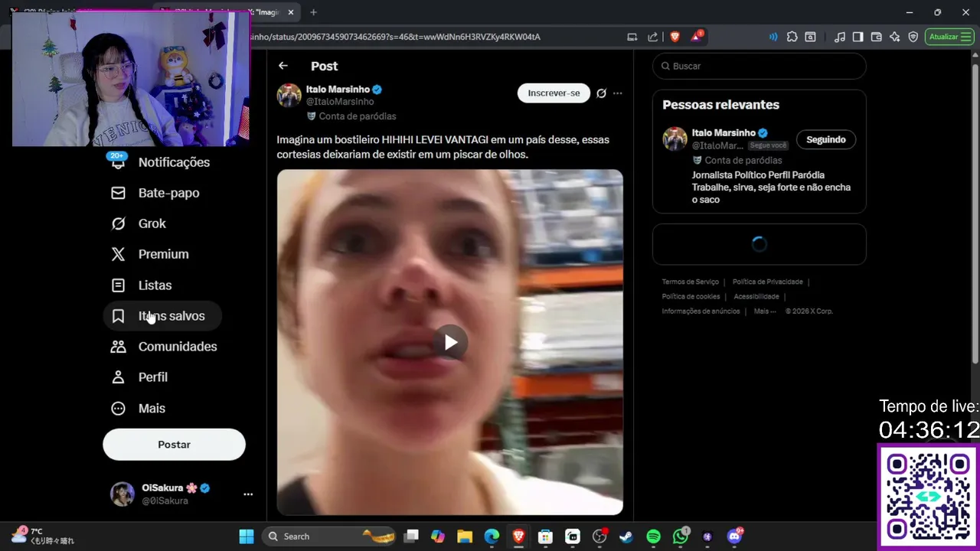Toggle the browser sidebar panel icon
Image resolution: width=980 pixels, height=551 pixels.
pos(858,37)
